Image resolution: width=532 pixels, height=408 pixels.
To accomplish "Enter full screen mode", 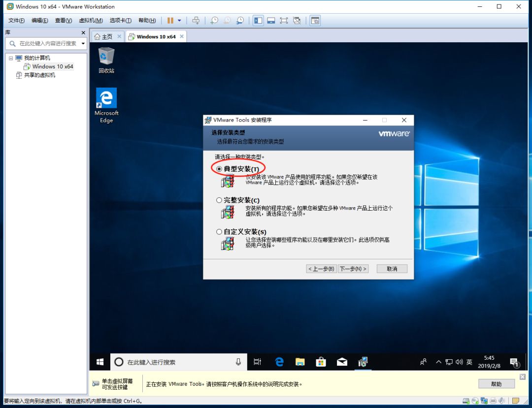I will pyautogui.click(x=284, y=20).
